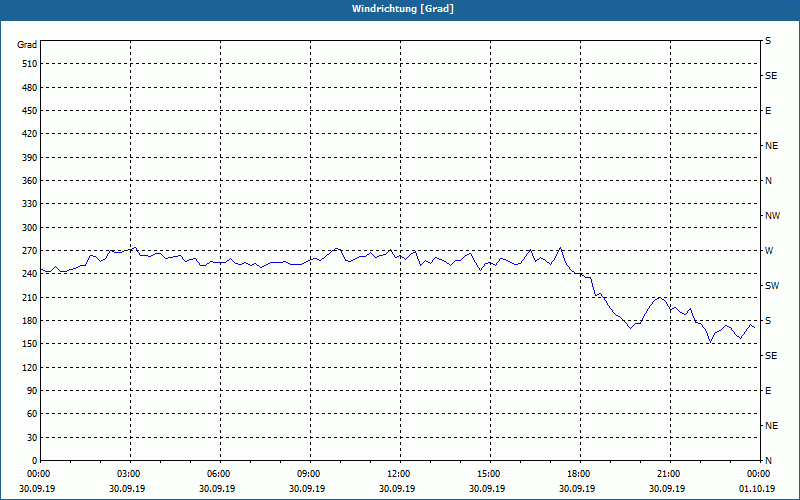Click the 90 y-axis label
800x500 pixels.
[x=32, y=391]
